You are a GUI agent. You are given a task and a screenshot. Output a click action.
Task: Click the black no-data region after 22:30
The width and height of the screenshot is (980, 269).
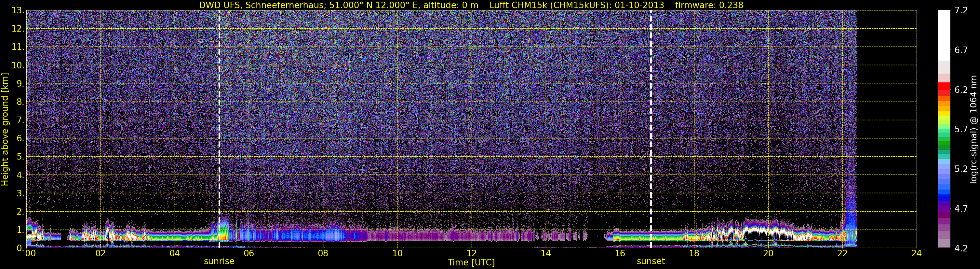887,129
